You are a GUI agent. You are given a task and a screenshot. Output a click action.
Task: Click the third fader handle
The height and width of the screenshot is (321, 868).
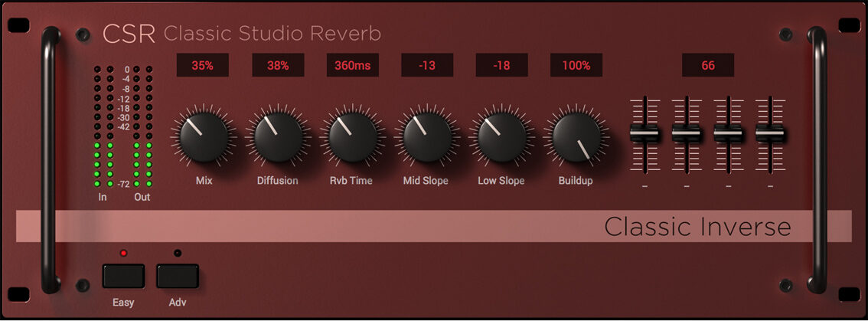[x=728, y=135]
